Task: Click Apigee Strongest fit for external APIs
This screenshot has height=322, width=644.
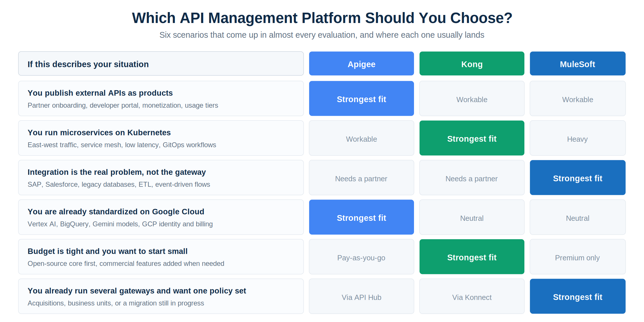Action: (361, 98)
